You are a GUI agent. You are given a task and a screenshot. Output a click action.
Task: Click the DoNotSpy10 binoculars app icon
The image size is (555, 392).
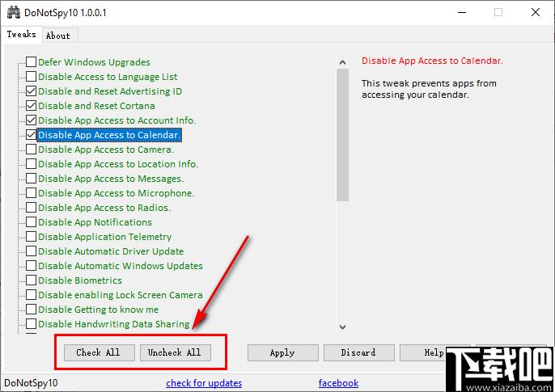click(x=14, y=12)
